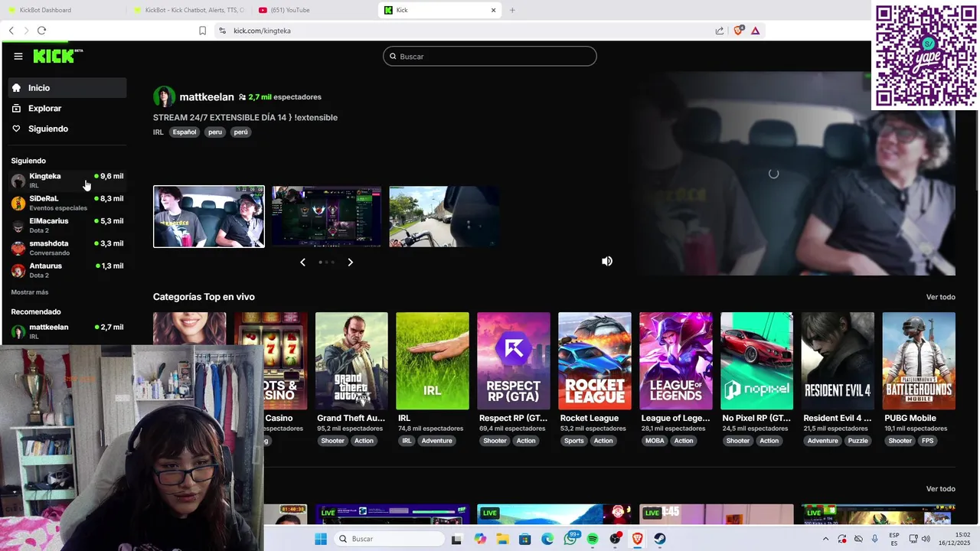
Task: Open Copilot from taskbar
Action: tap(480, 539)
